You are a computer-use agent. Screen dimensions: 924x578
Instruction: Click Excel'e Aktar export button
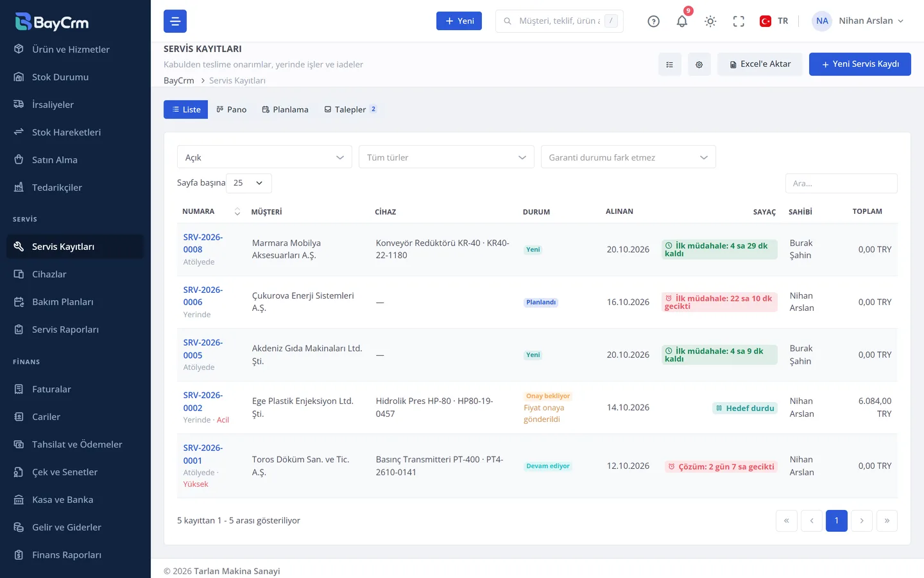(760, 64)
